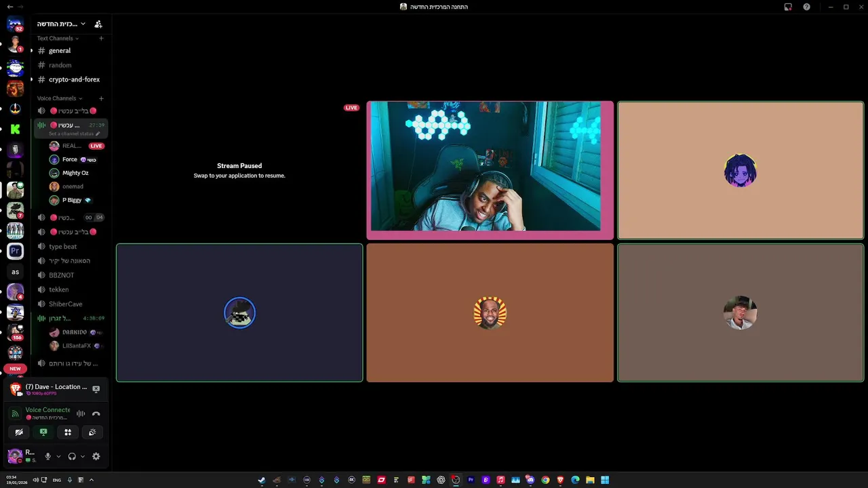Screen dimensions: 868x488
Task: Open the random text channel
Action: coord(71,65)
